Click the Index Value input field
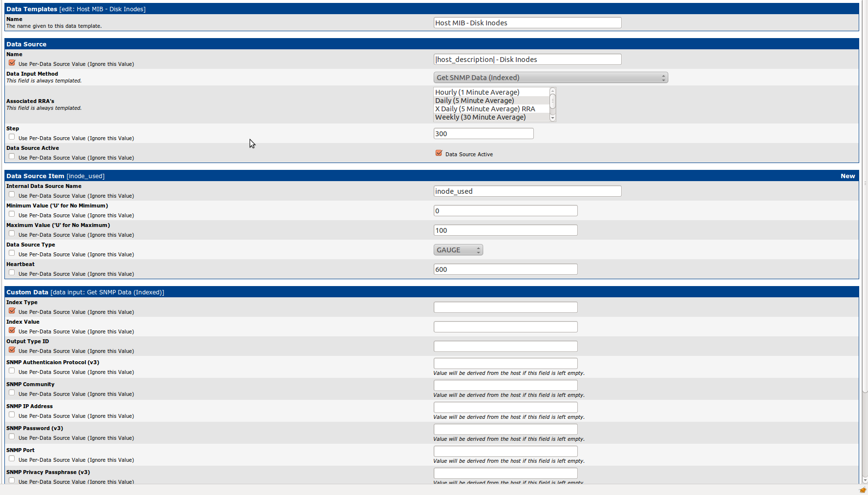868x495 pixels. [x=506, y=327]
